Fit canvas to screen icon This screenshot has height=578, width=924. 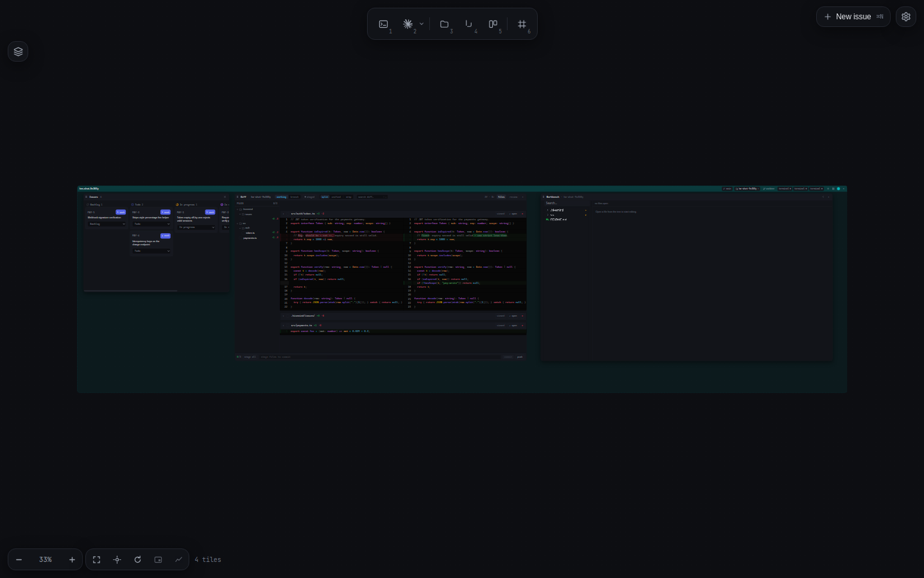click(97, 559)
